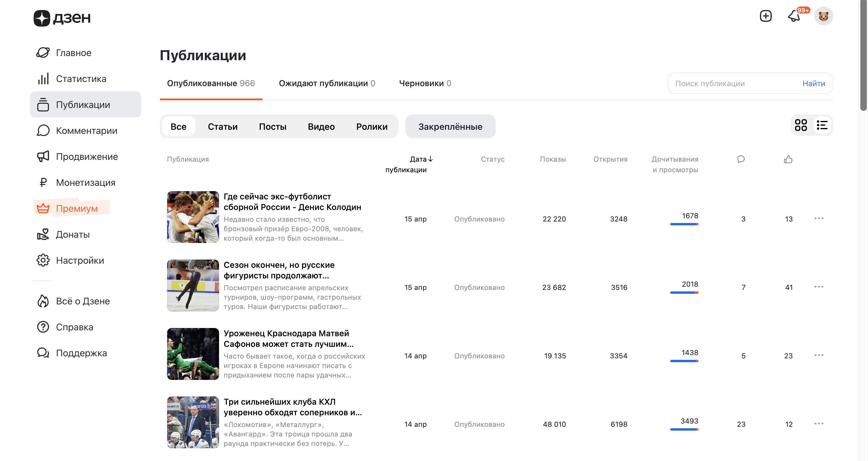Filter publications by Articles
868x461 pixels.
(x=222, y=127)
